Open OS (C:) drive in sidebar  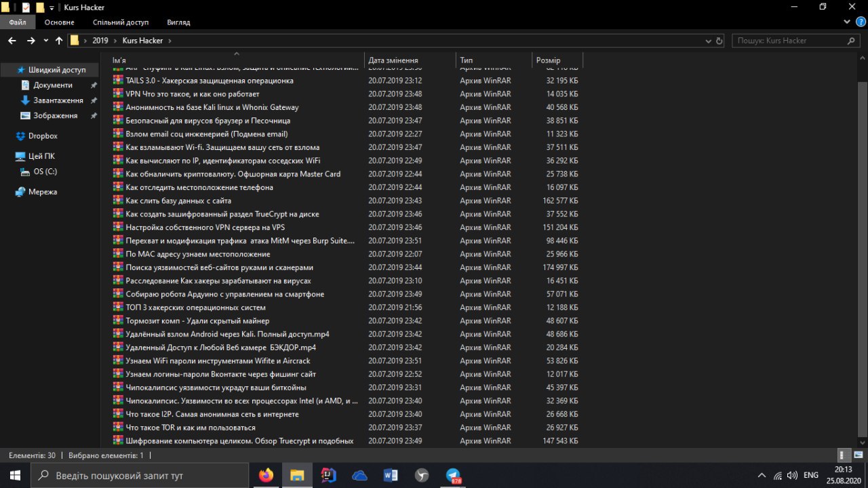point(45,172)
